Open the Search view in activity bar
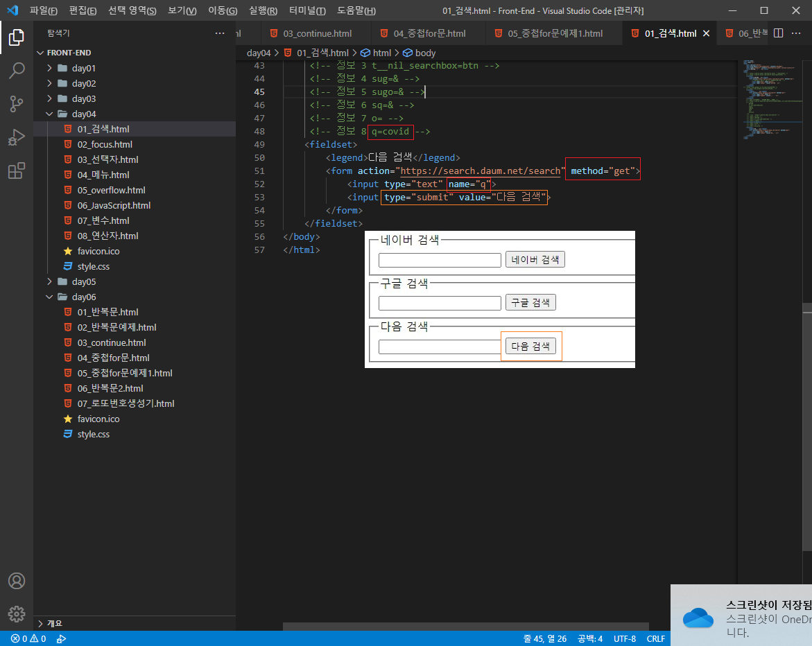This screenshot has width=812, height=646. coord(17,71)
